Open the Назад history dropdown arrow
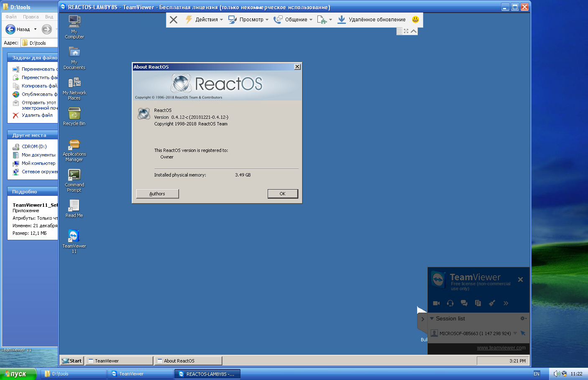Image resolution: width=588 pixels, height=380 pixels. pos(35,29)
